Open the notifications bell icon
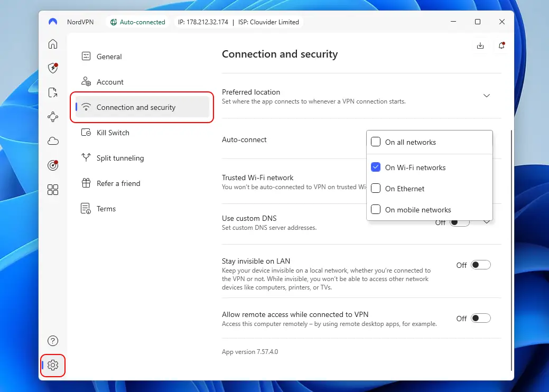The width and height of the screenshot is (549, 392). pos(501,45)
